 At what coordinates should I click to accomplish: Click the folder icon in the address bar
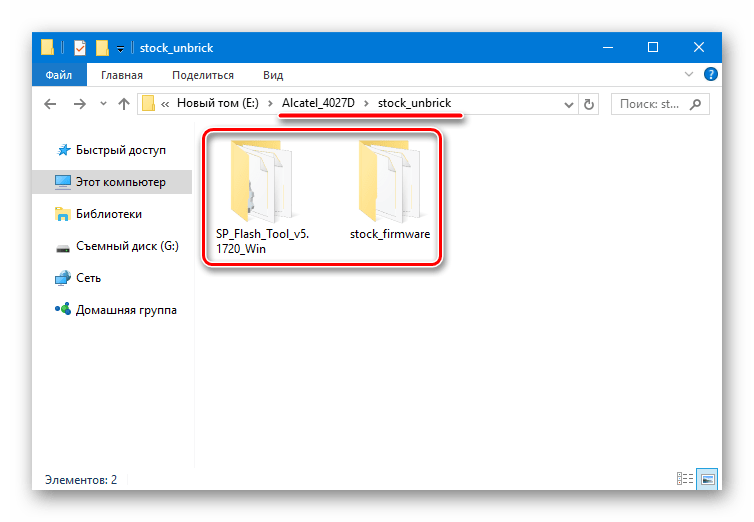(x=149, y=103)
